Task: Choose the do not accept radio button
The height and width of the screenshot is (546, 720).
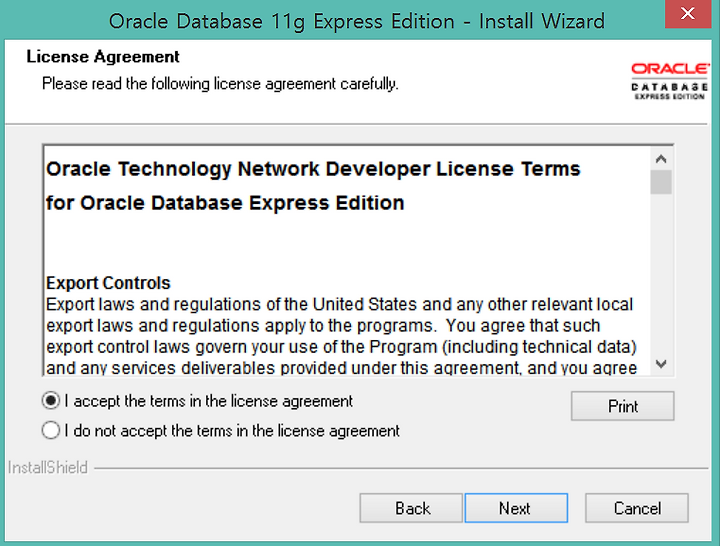Action: [x=51, y=431]
